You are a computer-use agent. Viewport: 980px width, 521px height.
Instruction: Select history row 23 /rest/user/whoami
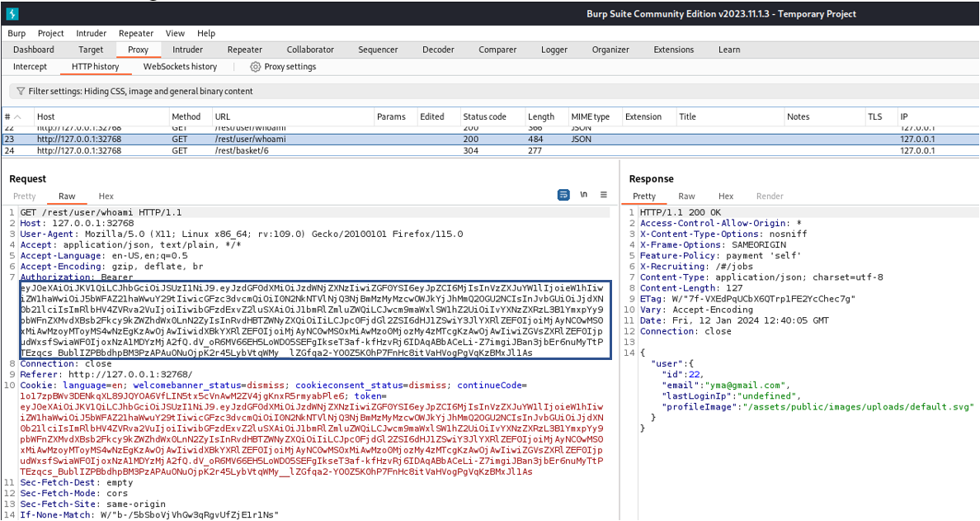pos(490,139)
